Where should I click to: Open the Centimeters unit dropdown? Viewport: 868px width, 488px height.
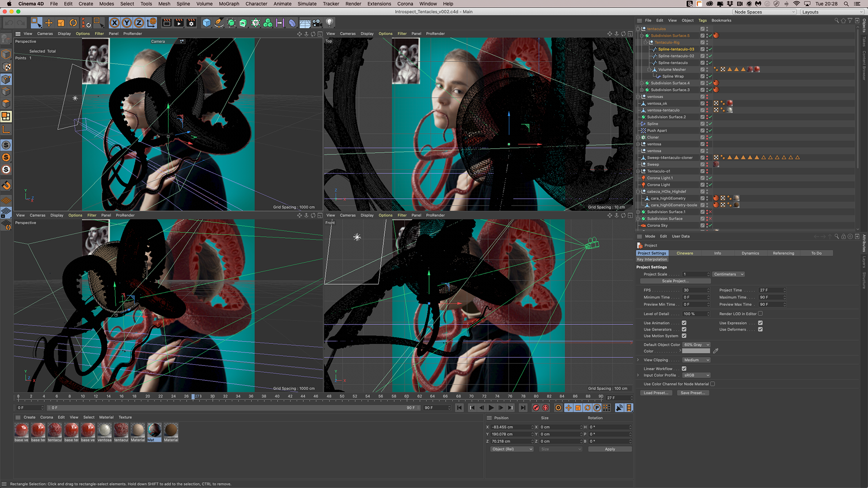[x=729, y=274]
